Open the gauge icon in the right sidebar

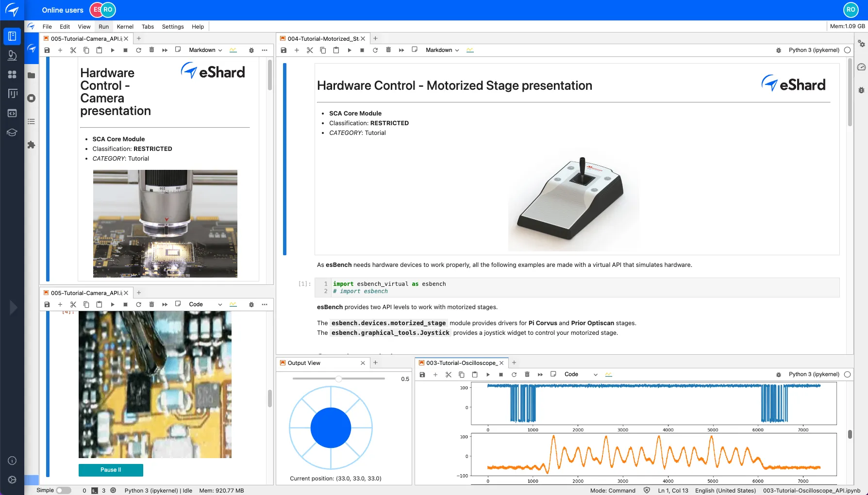861,67
